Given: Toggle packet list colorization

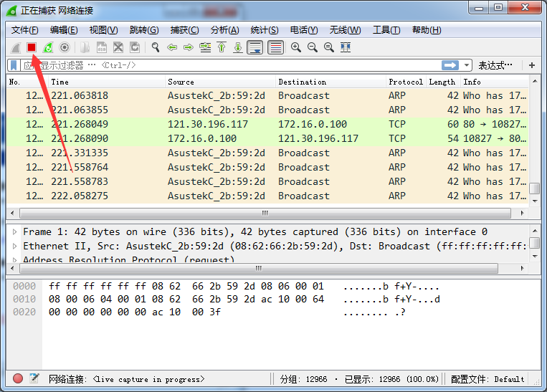Looking at the screenshot, I should pyautogui.click(x=275, y=47).
